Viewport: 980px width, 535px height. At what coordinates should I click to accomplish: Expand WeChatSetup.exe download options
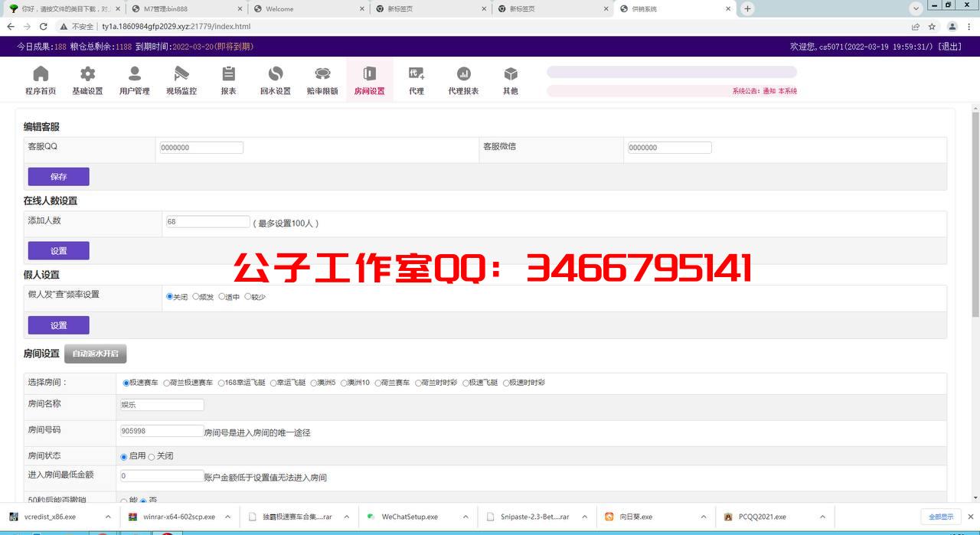pyautogui.click(x=465, y=517)
